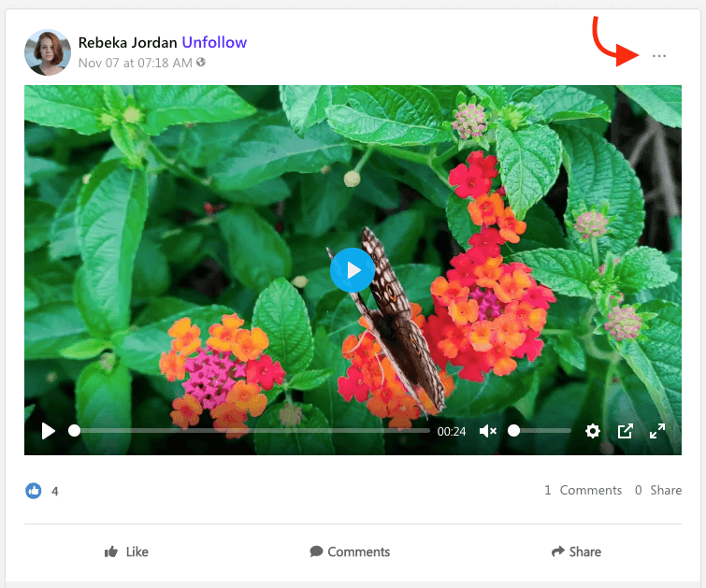Screen dimensions: 706x588
Task: Enter fullscreen video mode
Action: 657,431
